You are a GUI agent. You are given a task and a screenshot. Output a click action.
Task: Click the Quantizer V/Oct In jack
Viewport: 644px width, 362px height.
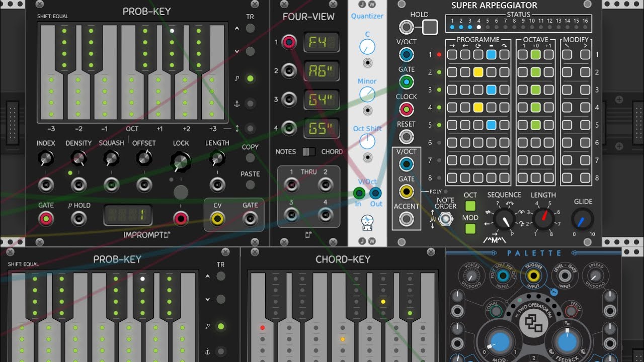point(359,193)
